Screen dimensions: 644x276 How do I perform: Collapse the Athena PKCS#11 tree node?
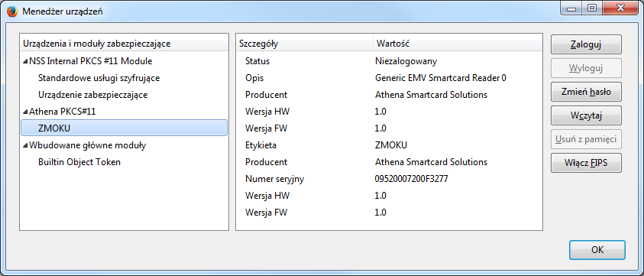click(26, 112)
